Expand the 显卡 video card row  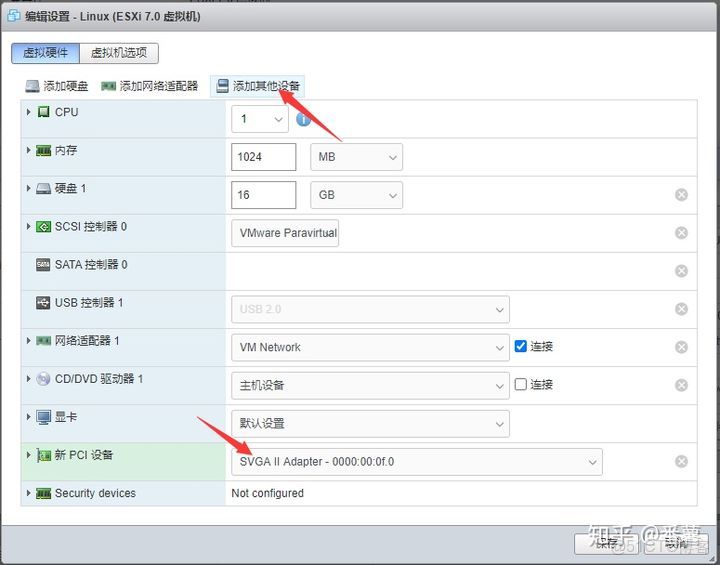(28, 417)
